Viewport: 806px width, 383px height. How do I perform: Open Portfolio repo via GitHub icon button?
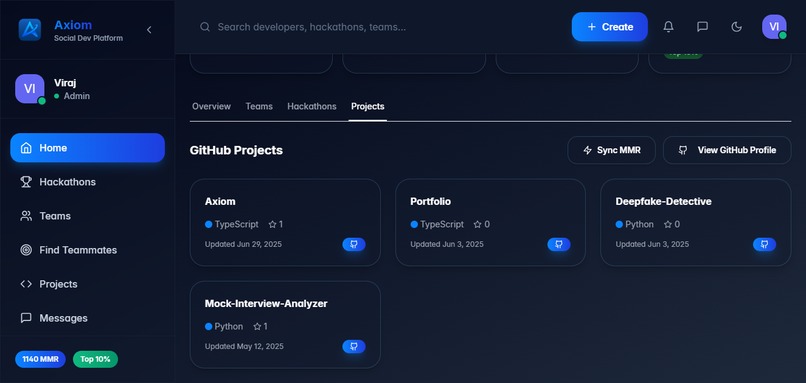[x=559, y=244]
